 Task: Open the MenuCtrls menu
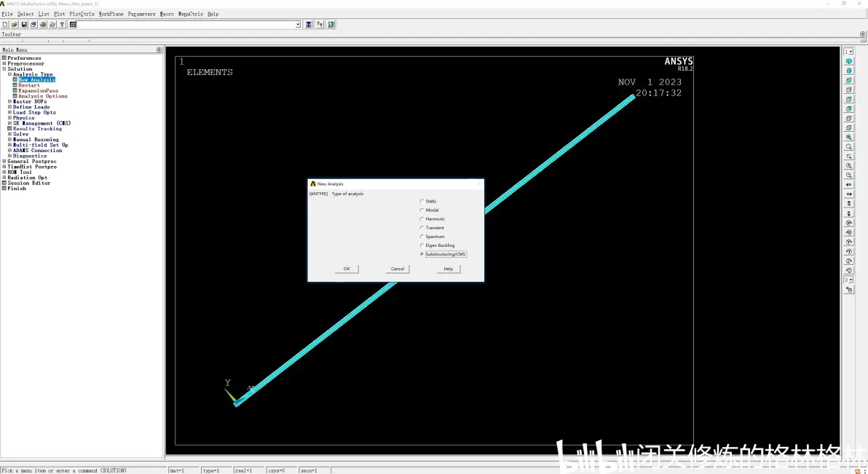coord(191,14)
